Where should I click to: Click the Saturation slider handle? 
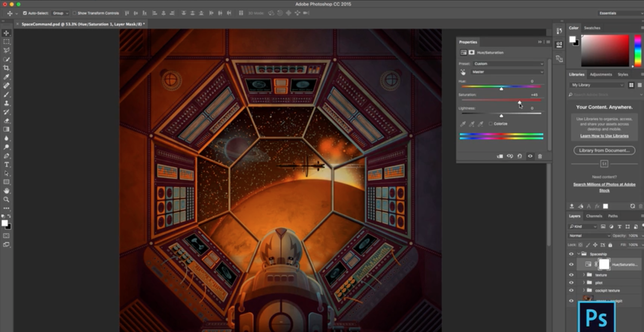[x=519, y=102]
